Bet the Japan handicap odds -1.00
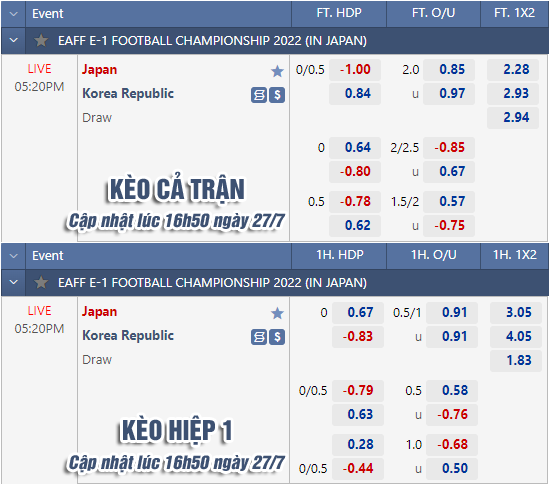Viewport: 550px width, 485px height. pyautogui.click(x=355, y=70)
